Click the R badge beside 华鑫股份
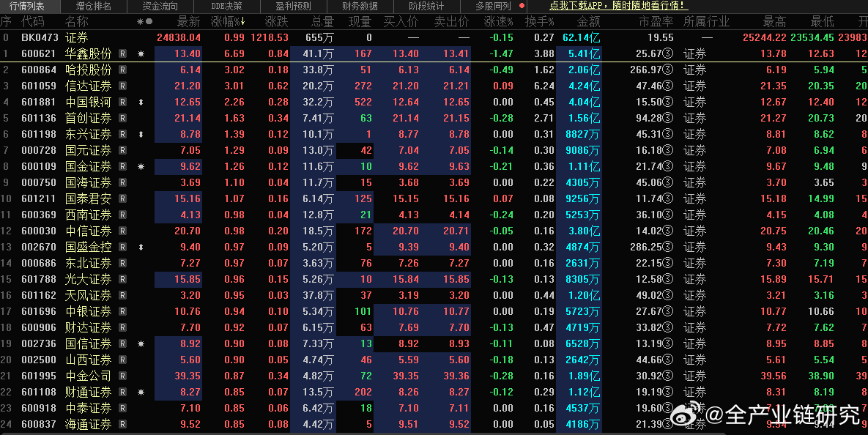Viewport: 868px width, 435px height. tap(122, 53)
